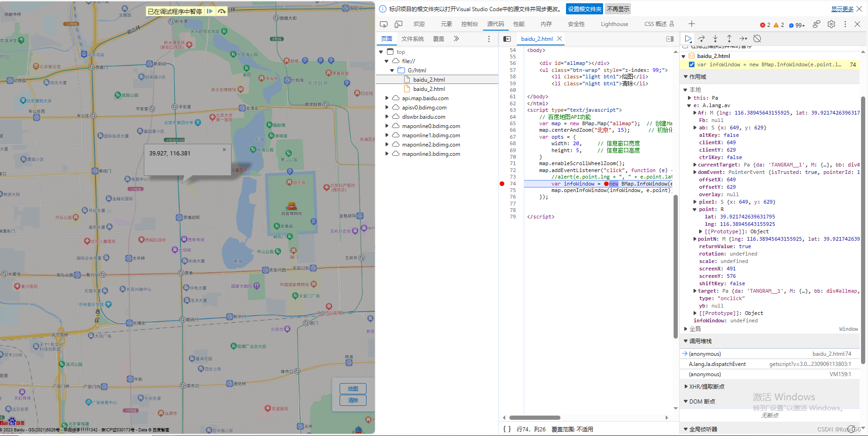Open getscript source link in call stack
This screenshot has height=436, width=868.
pyautogui.click(x=810, y=364)
